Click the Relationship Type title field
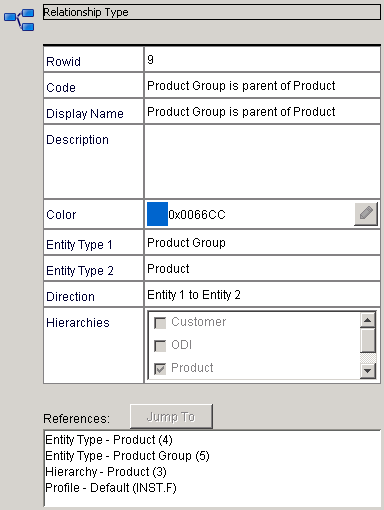The width and height of the screenshot is (384, 510). (x=212, y=12)
